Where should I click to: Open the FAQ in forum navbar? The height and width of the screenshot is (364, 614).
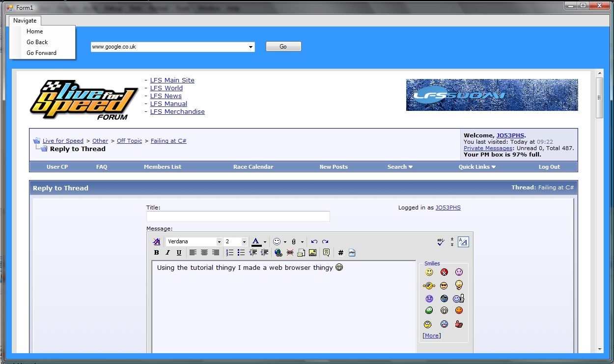(102, 167)
